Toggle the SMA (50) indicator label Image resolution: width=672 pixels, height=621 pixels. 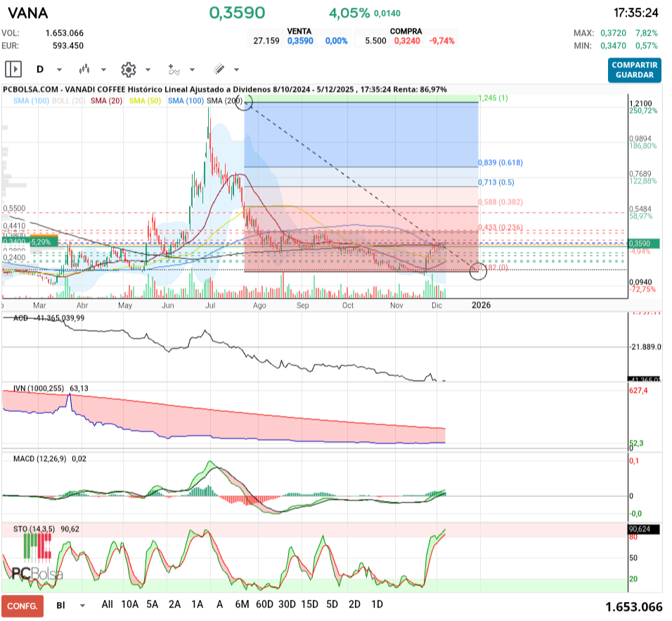pos(146,101)
